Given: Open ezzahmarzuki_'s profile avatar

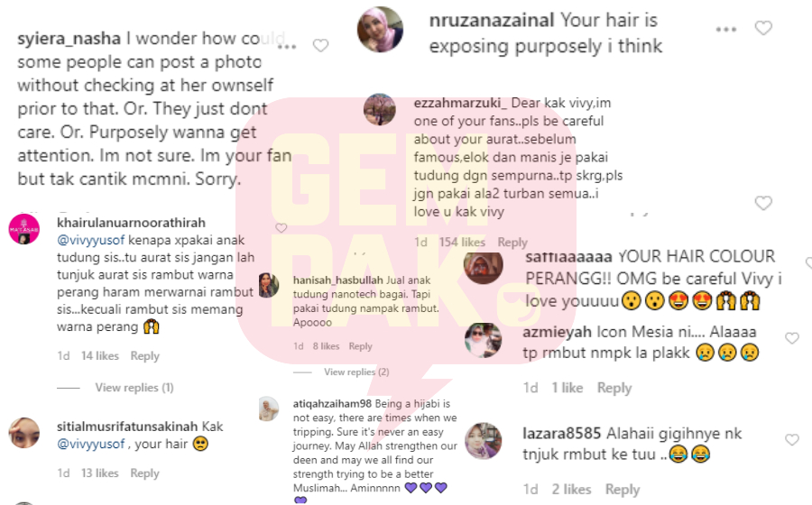Looking at the screenshot, I should click(380, 110).
